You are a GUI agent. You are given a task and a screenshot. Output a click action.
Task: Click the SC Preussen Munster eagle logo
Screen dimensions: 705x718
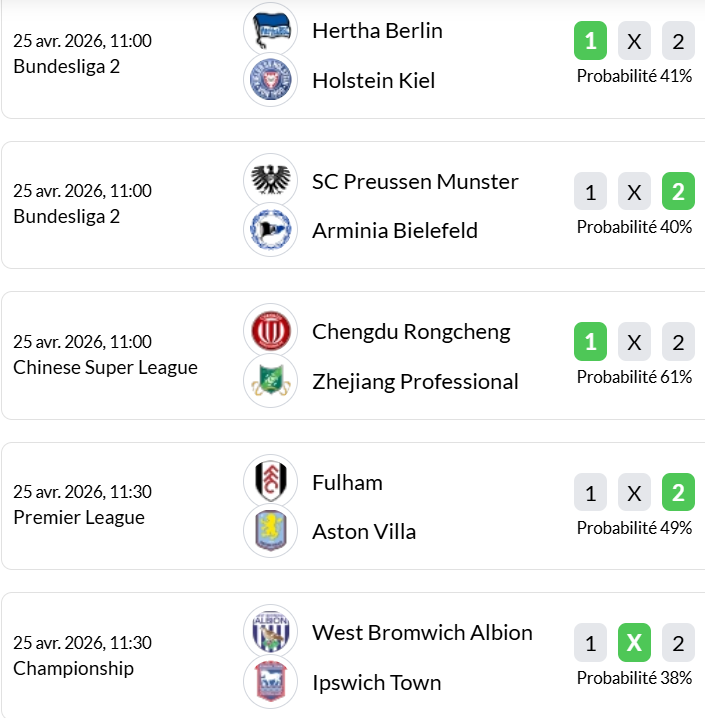tap(270, 181)
